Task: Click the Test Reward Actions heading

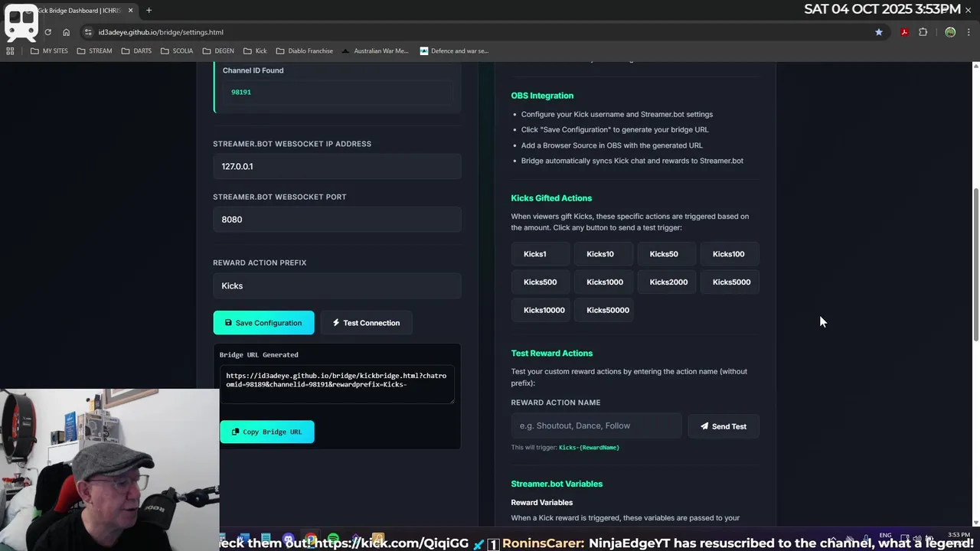Action: pyautogui.click(x=552, y=354)
